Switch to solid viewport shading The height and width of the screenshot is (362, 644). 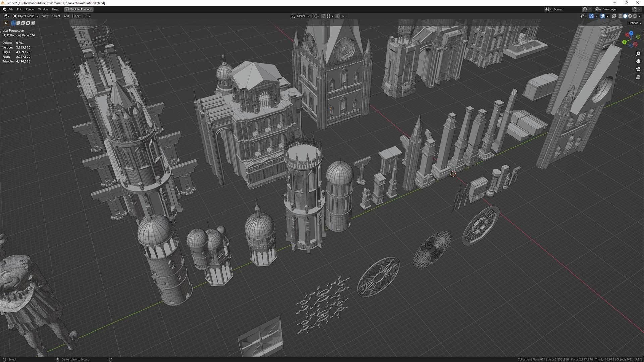pyautogui.click(x=625, y=16)
